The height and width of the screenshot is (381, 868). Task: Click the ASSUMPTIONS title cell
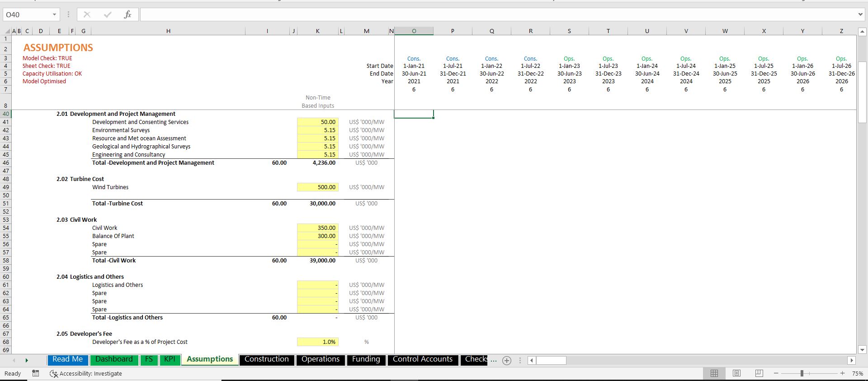[58, 48]
